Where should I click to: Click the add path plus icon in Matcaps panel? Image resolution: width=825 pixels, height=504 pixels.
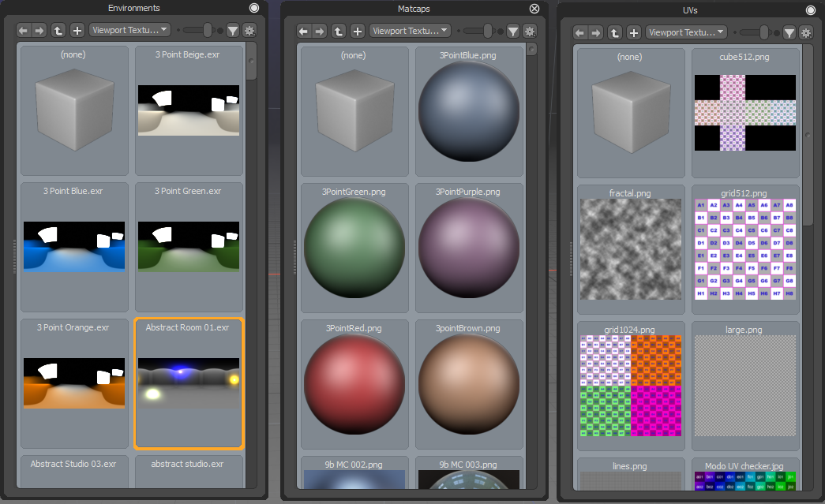[x=358, y=30]
